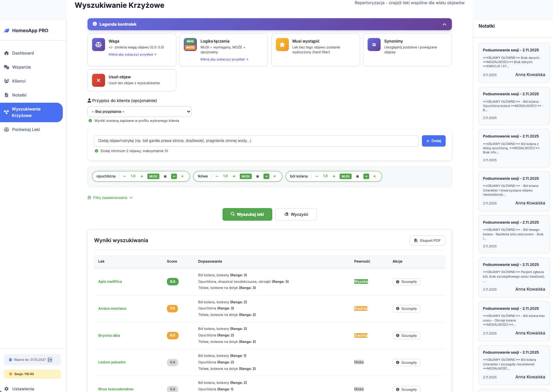Click the Musi wystąpić star legend icon
The image size is (553, 392).
(x=282, y=45)
